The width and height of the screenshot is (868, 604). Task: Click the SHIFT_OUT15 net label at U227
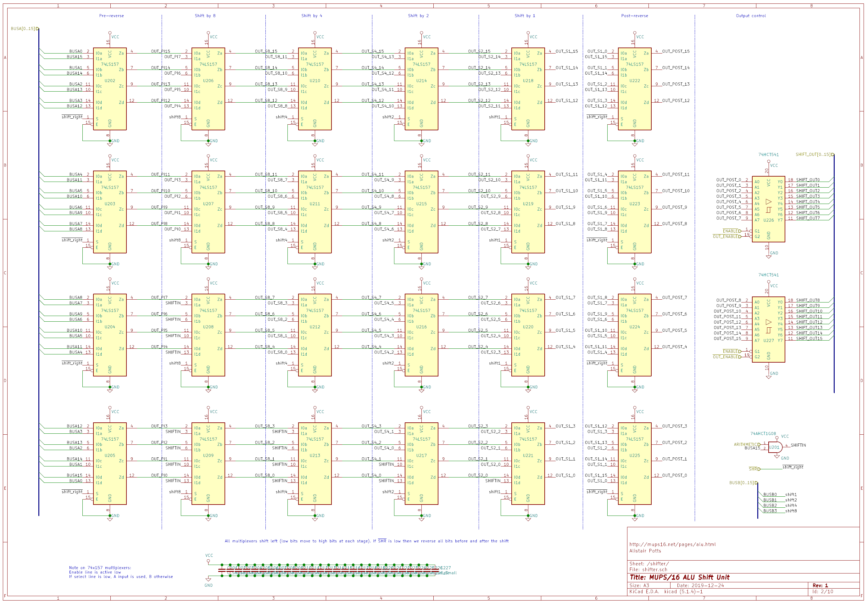click(810, 339)
